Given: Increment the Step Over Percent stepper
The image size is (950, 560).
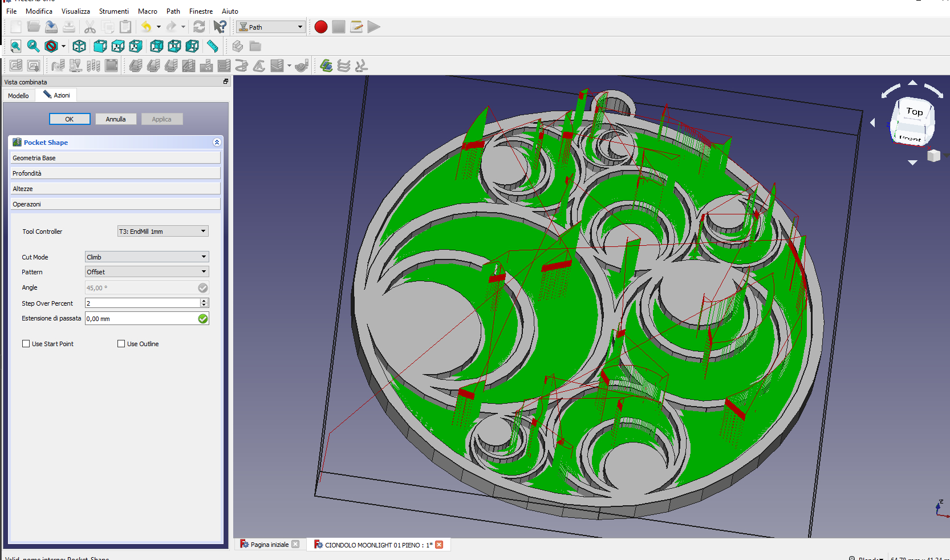Looking at the screenshot, I should click(x=204, y=301).
